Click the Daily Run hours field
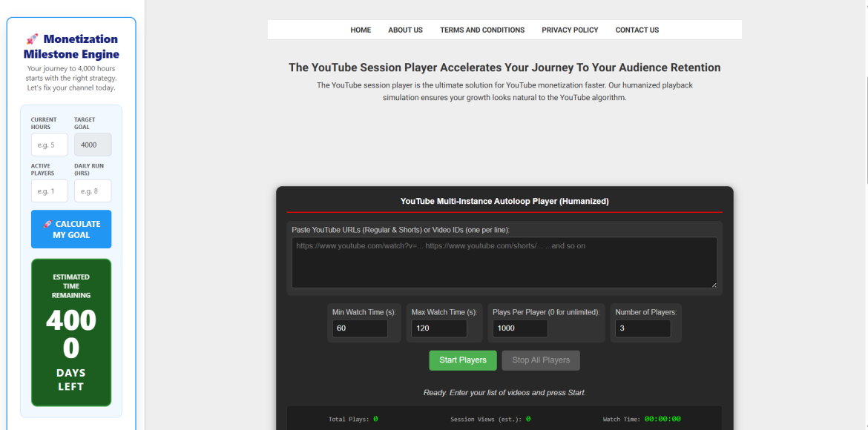868x430 pixels. 93,191
